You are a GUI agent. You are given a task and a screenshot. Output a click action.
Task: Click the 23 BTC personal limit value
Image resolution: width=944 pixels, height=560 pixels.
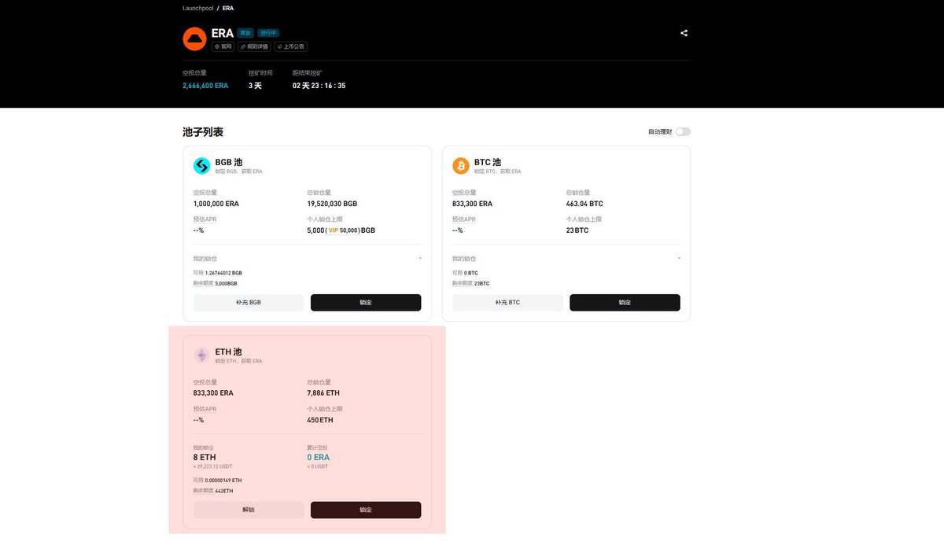pos(577,230)
